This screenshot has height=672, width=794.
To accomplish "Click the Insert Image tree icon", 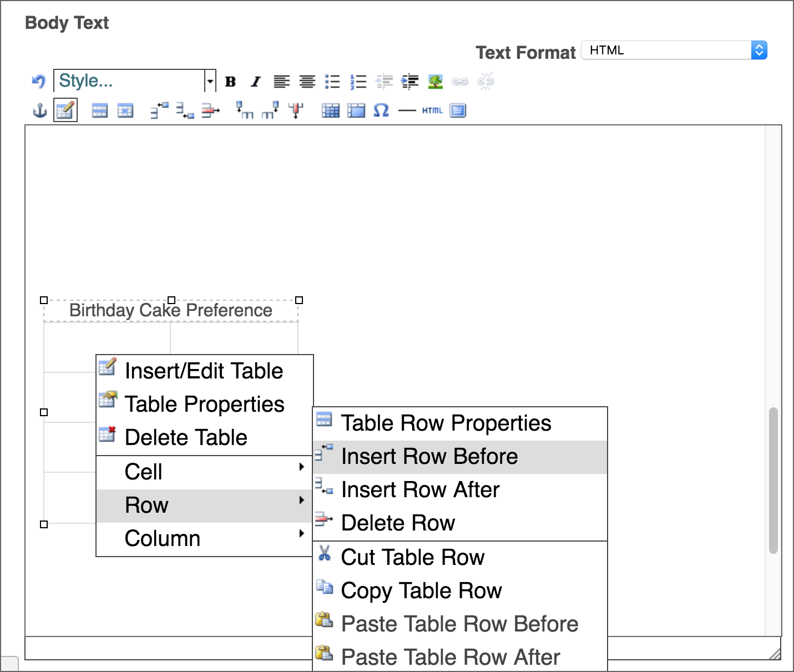I will (x=436, y=82).
